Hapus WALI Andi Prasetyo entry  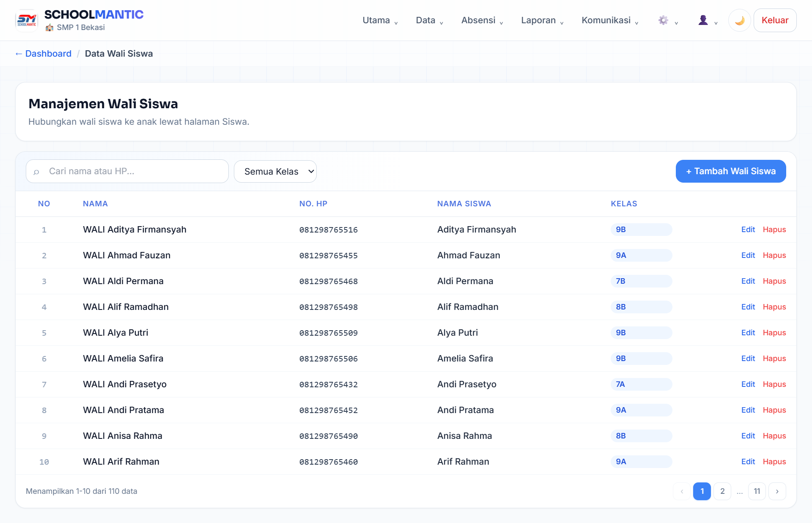pos(774,384)
